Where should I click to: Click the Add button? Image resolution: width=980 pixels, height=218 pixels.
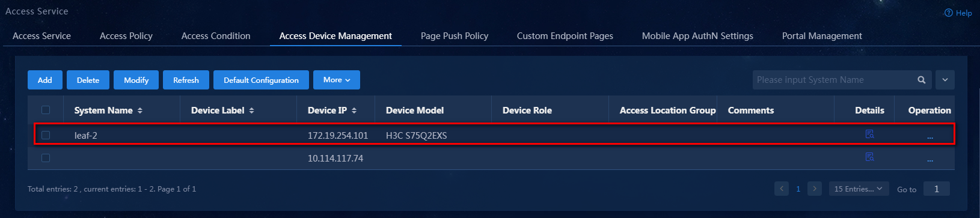tap(45, 80)
